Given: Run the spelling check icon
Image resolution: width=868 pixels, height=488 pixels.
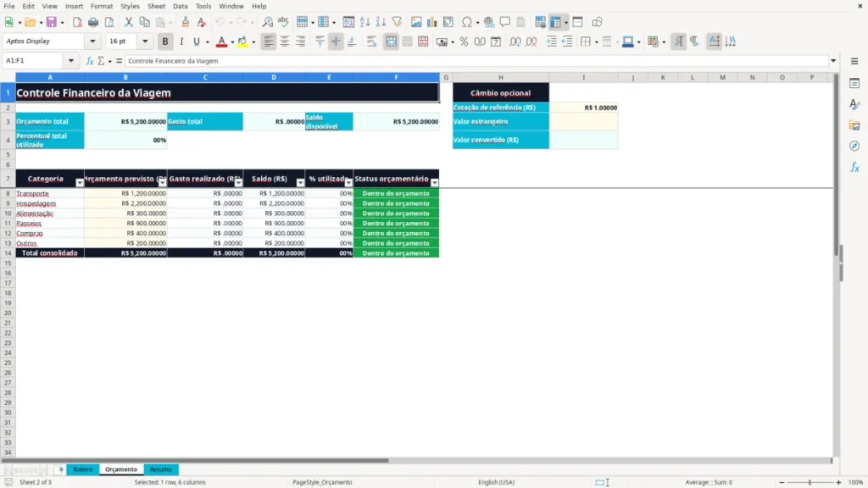Looking at the screenshot, I should [x=283, y=22].
